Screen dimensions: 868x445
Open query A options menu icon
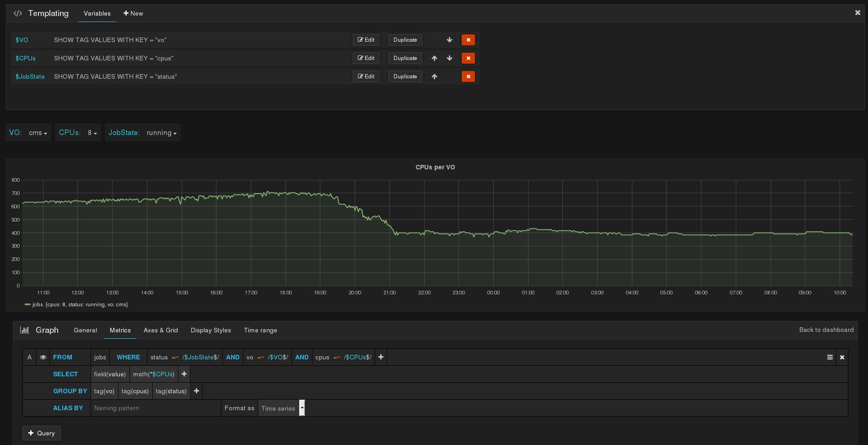tap(830, 357)
